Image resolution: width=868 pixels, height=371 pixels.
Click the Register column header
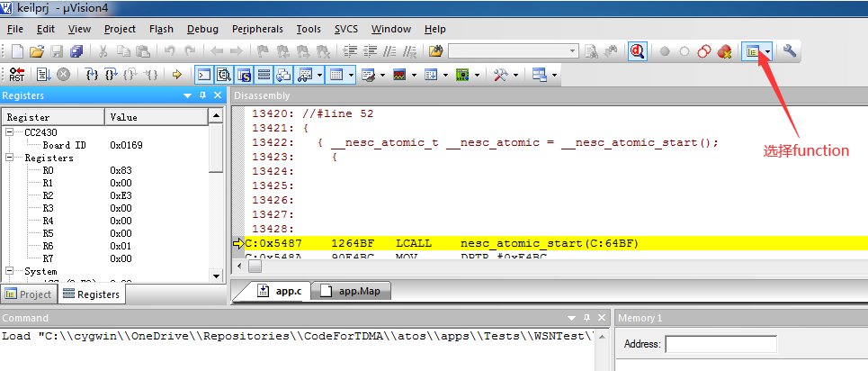[54, 117]
